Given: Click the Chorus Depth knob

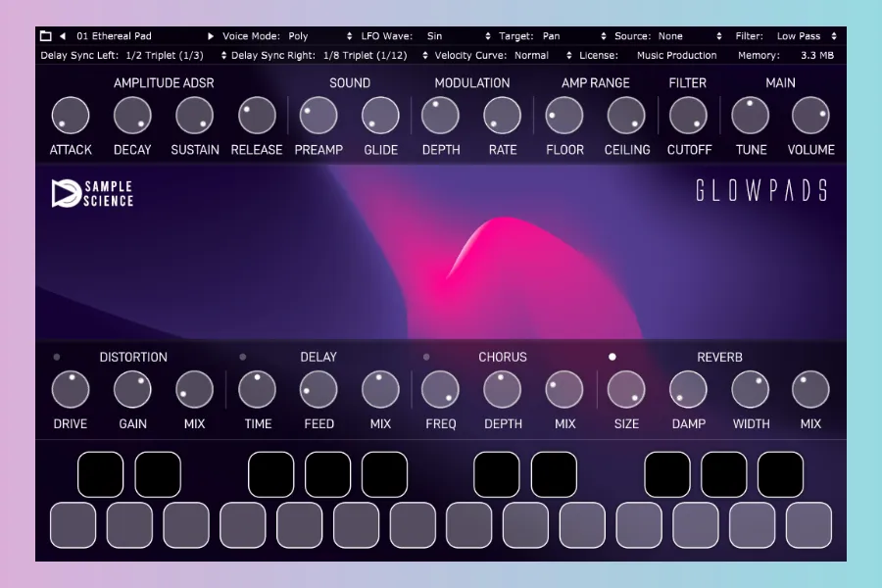Looking at the screenshot, I should coord(503,389).
